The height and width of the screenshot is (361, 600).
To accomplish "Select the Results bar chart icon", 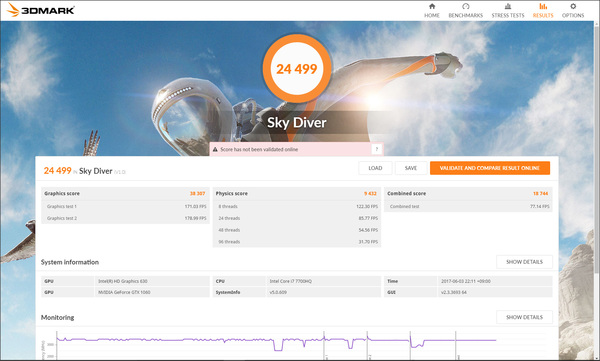I will [543, 6].
